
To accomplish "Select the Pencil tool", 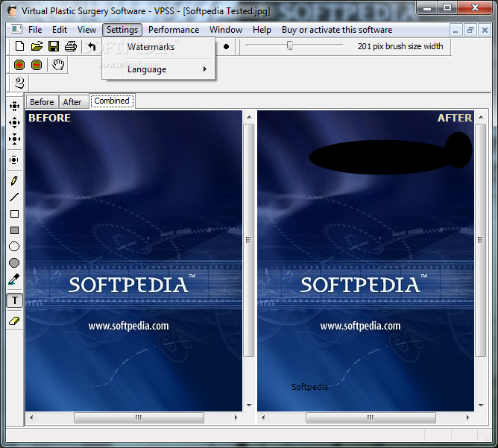I will point(14,180).
